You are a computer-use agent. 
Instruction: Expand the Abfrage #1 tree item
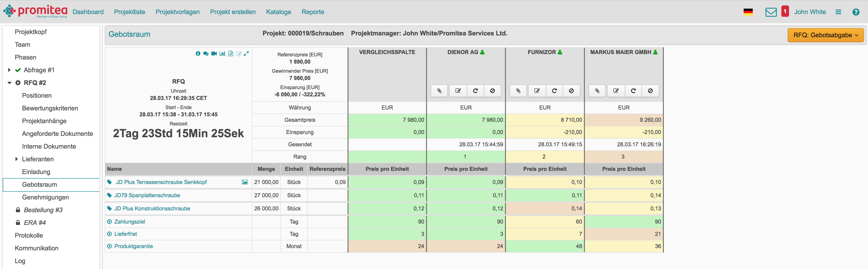pos(9,70)
